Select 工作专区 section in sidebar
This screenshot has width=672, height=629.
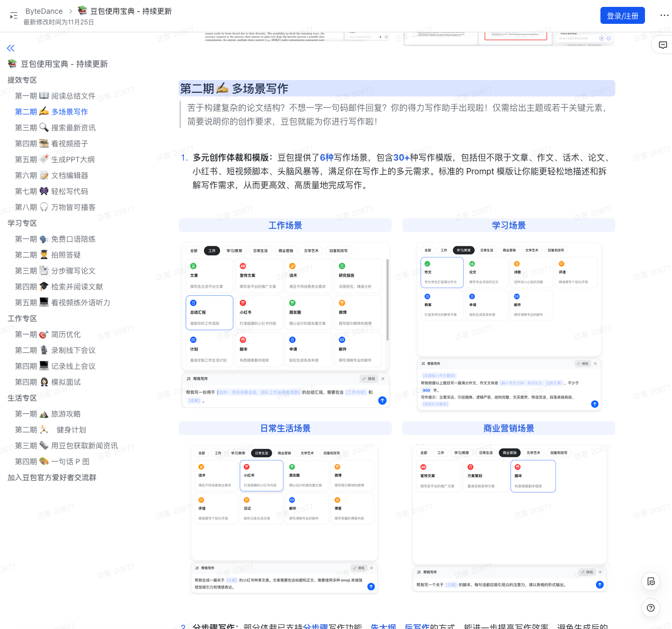point(22,318)
